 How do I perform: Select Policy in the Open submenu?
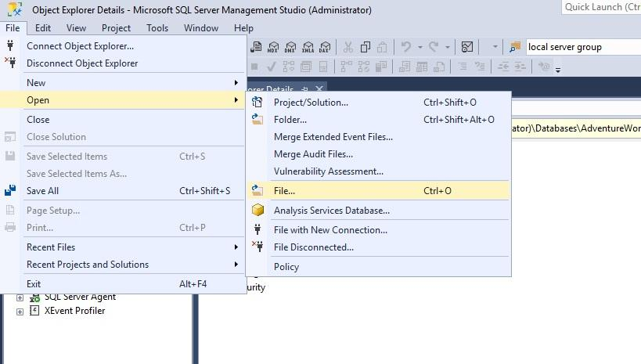(x=379, y=267)
